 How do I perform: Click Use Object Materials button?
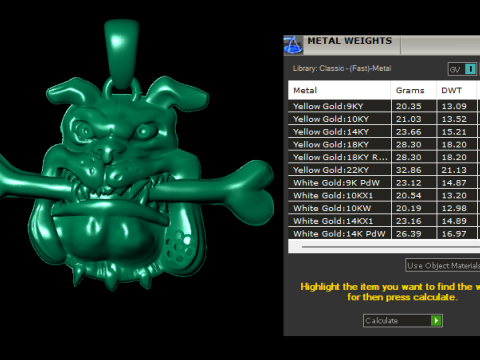443,265
